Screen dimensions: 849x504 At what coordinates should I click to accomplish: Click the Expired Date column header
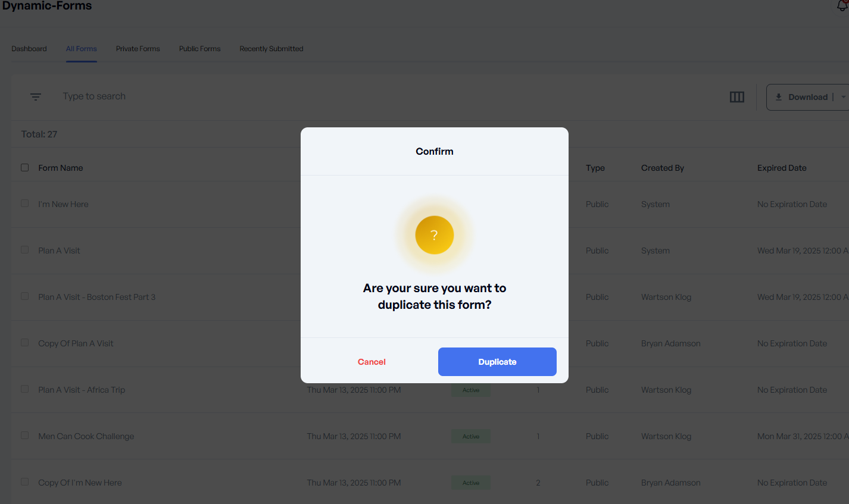(x=781, y=168)
